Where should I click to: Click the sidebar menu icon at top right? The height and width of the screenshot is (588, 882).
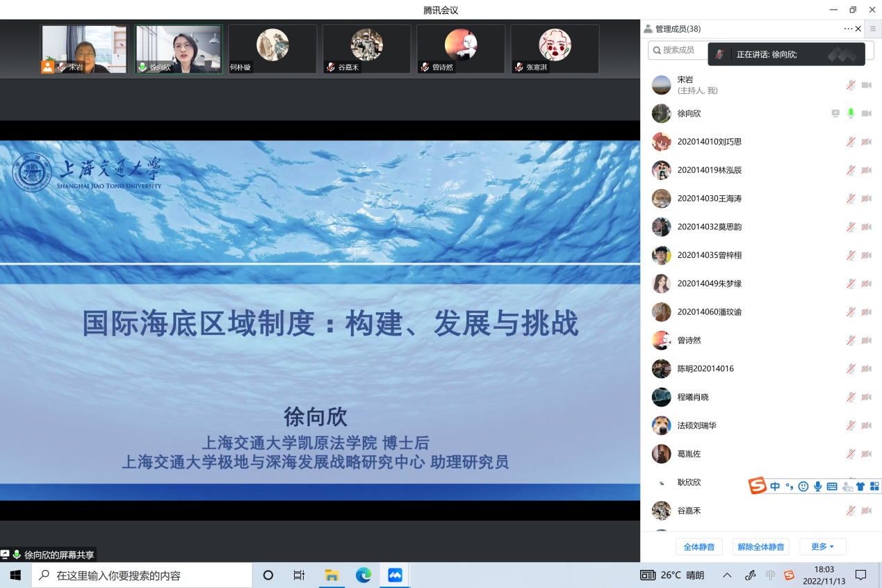pos(873,28)
